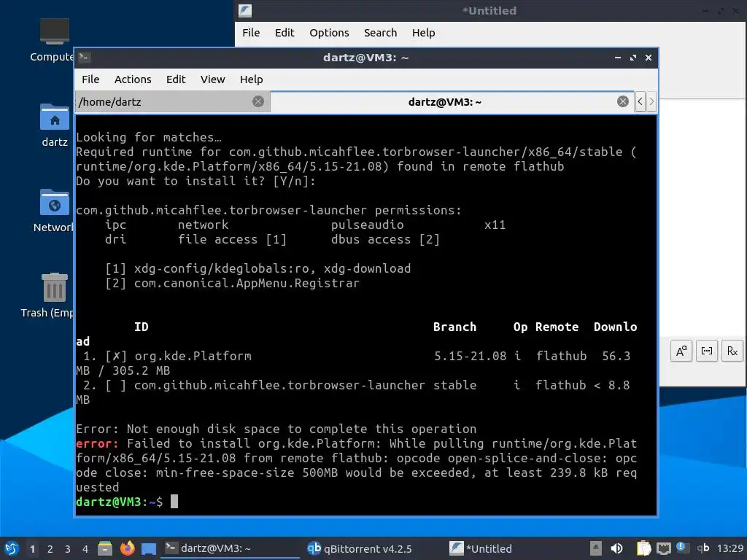
Task: Open the clipboard manager tray icon
Action: pos(643,548)
